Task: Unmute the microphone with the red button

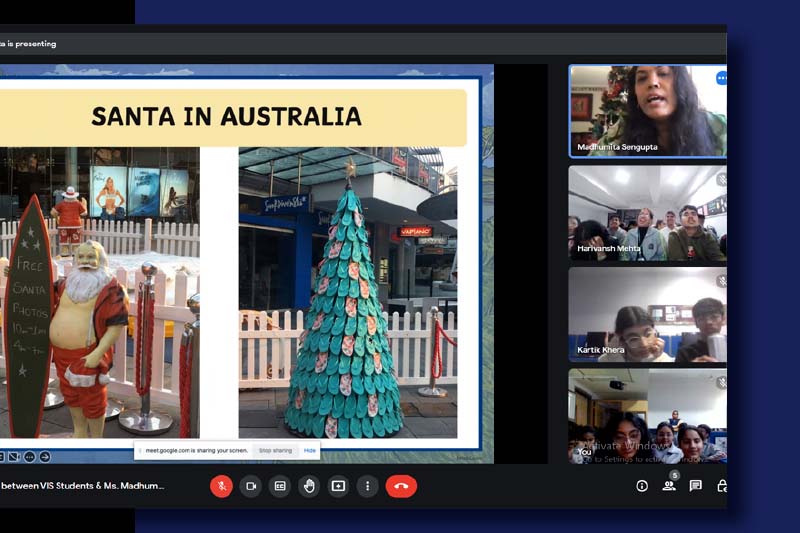Action: coord(221,486)
